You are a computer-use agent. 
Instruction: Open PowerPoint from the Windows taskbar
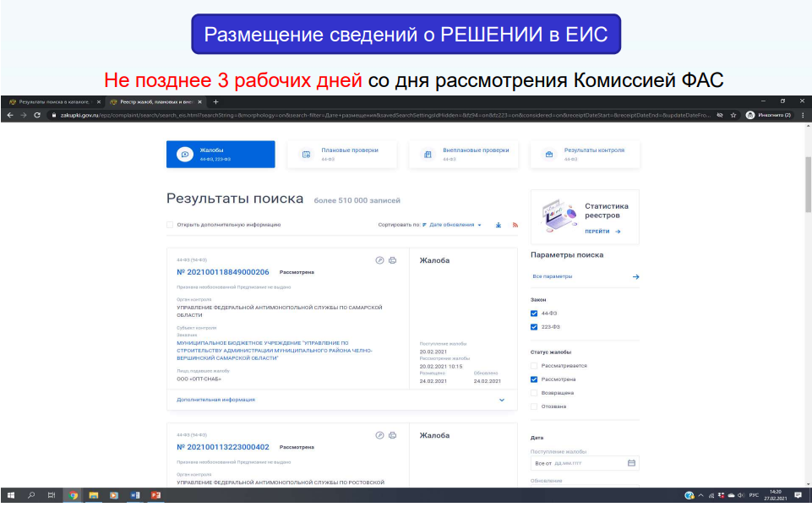click(155, 495)
